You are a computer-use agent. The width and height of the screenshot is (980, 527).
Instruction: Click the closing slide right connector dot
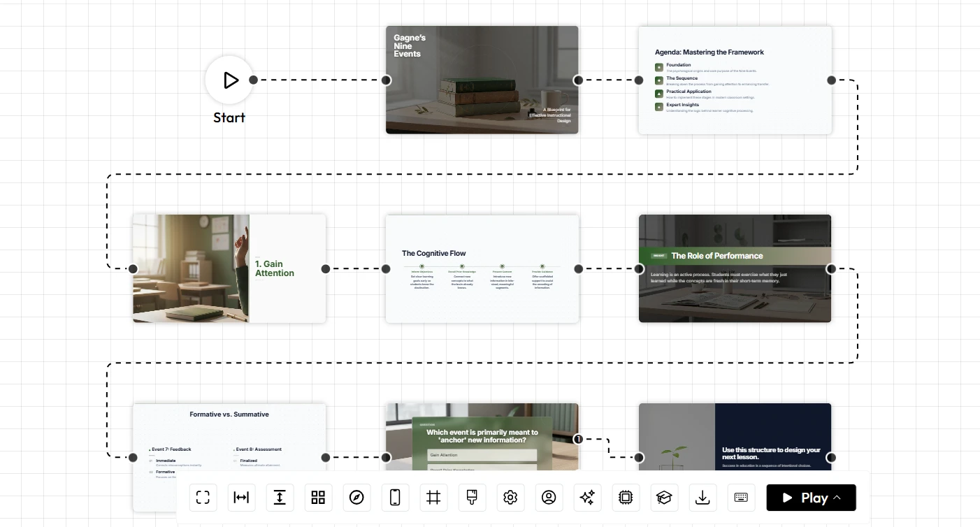coord(831,457)
